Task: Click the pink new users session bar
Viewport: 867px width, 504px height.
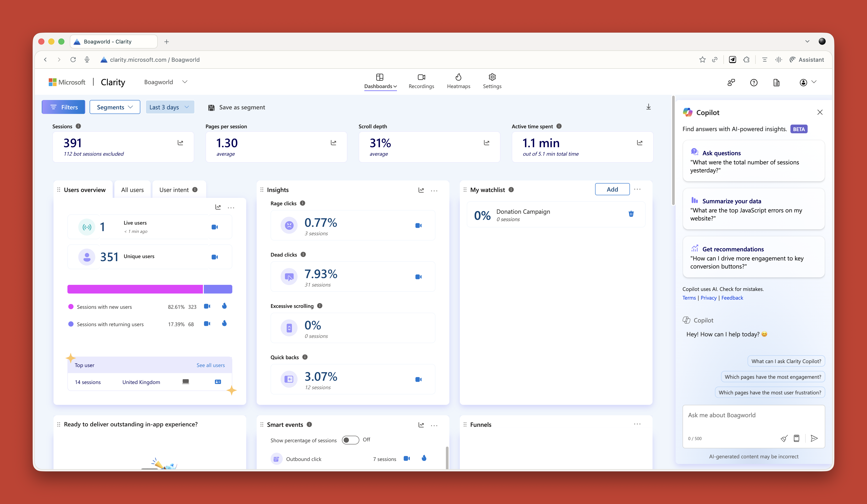Action: pyautogui.click(x=135, y=289)
